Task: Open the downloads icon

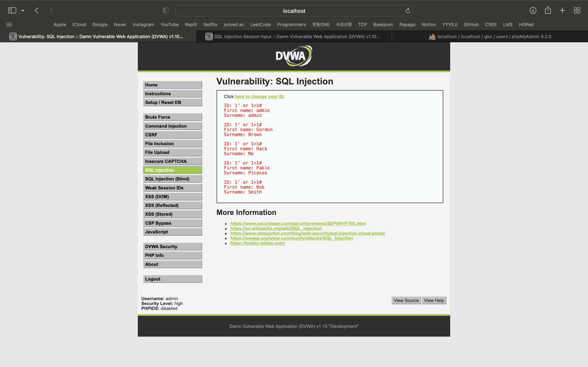Action: coord(533,10)
